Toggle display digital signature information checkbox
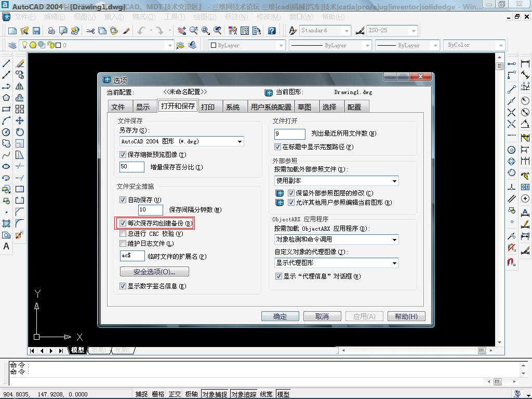 123,286
